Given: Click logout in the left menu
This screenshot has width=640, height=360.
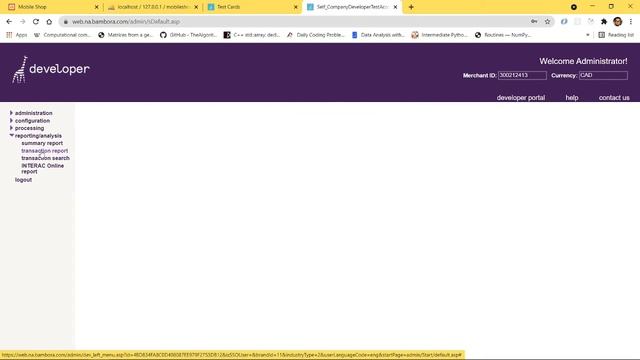Looking at the screenshot, I should click(x=23, y=180).
